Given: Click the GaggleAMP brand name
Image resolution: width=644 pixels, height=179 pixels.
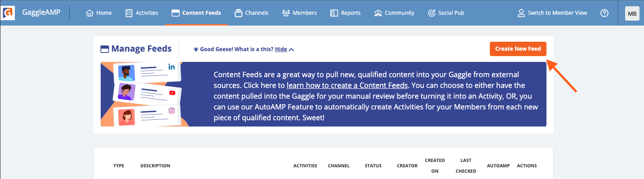Looking at the screenshot, I should pyautogui.click(x=41, y=13).
